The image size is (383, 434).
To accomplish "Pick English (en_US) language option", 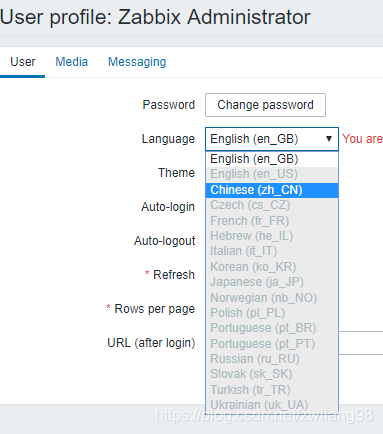I will click(272, 174).
